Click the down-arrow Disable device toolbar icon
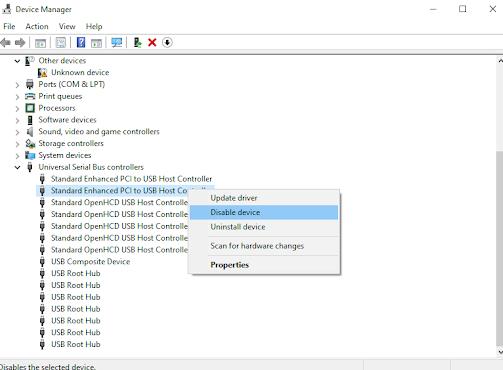The height and width of the screenshot is (370, 503). pyautogui.click(x=167, y=42)
